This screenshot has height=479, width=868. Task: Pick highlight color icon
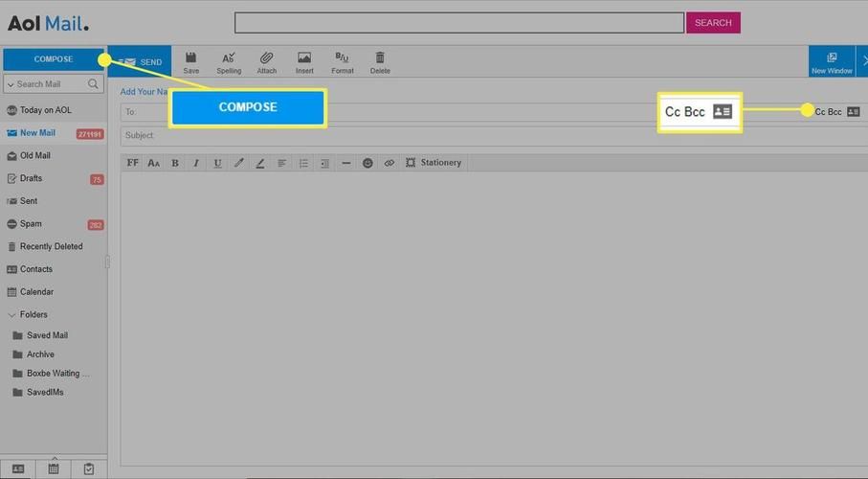point(260,163)
